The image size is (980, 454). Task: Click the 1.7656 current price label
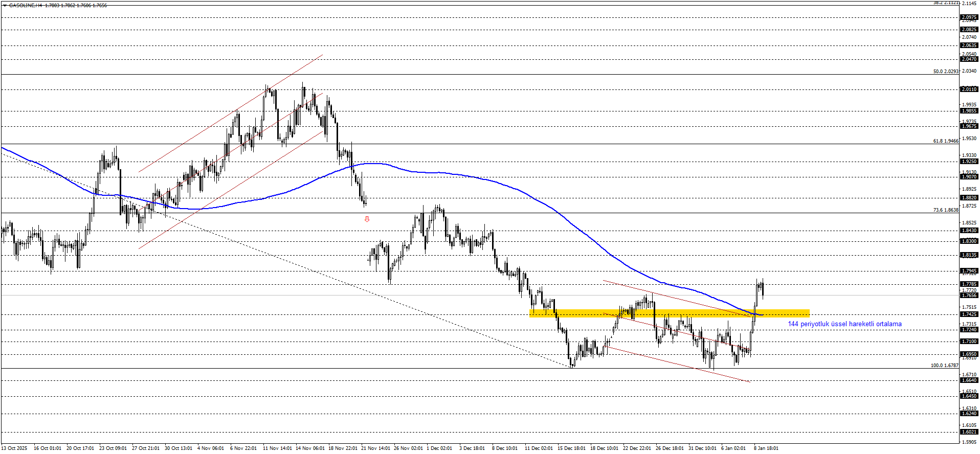click(969, 296)
